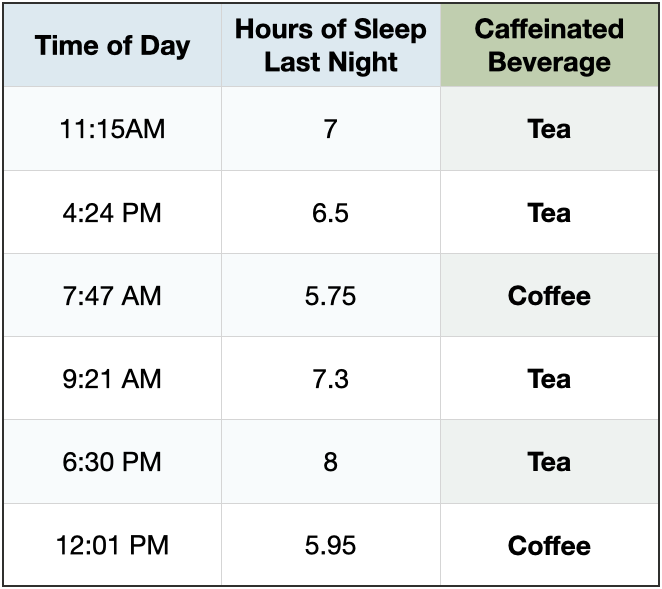Select the 12:01 PM time cell

112,545
